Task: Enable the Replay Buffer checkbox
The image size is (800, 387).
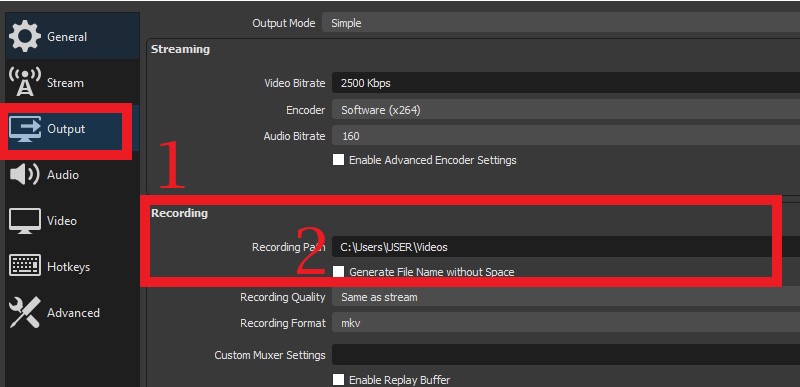Action: [x=338, y=379]
